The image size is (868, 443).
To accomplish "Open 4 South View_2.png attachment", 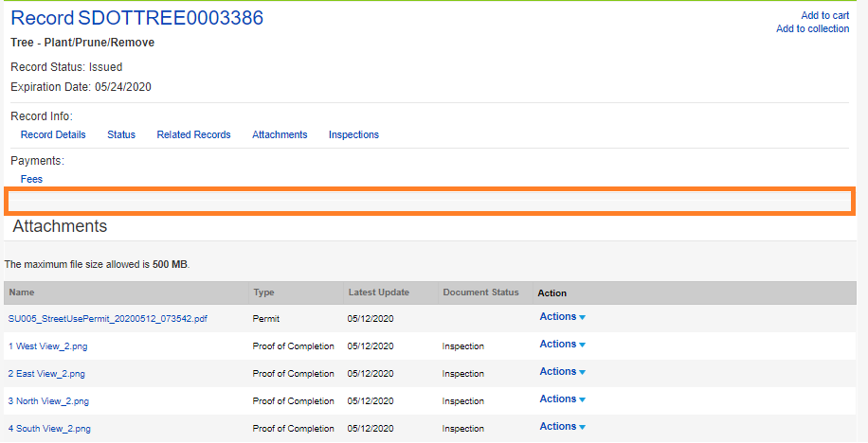I will pos(49,429).
